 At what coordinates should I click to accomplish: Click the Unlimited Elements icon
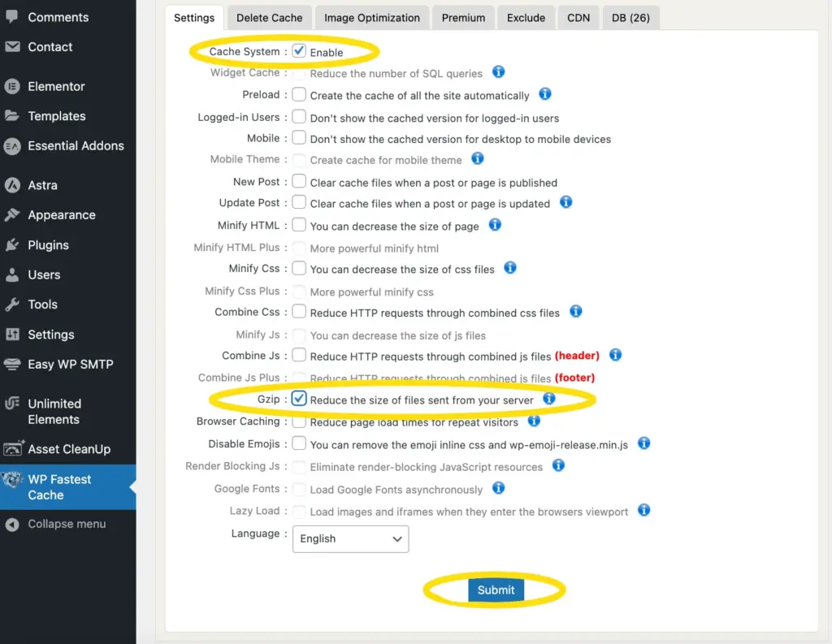11,404
